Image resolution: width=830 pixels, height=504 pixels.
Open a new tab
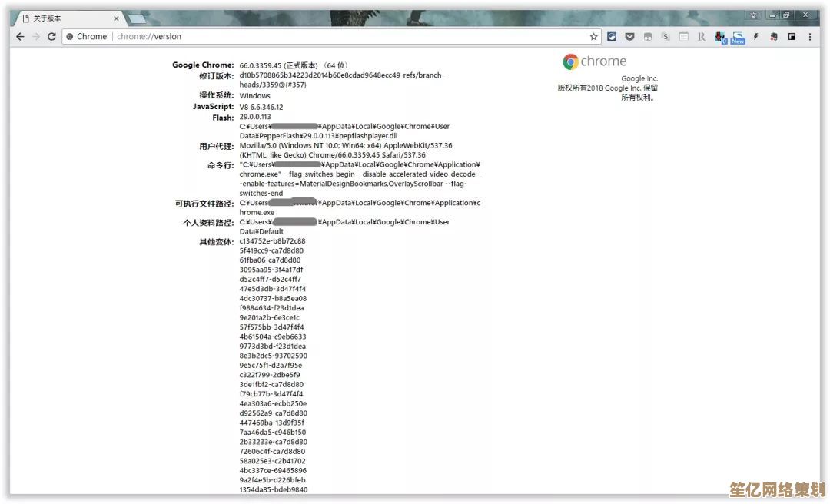click(137, 19)
